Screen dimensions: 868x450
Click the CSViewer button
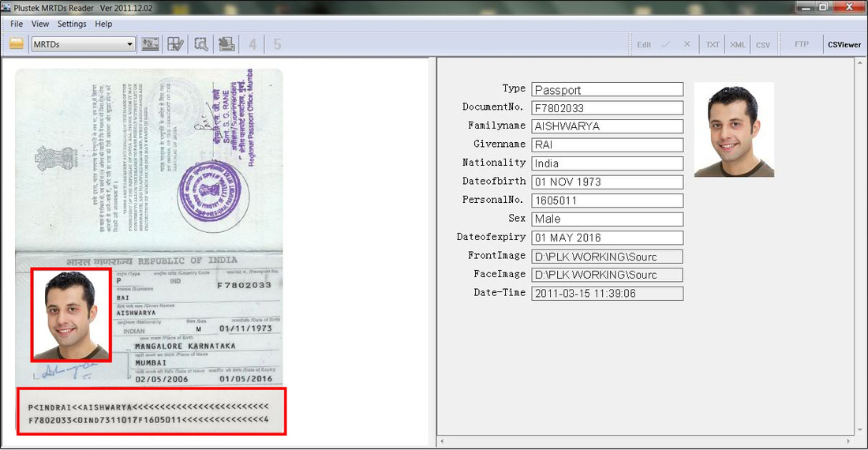point(844,44)
